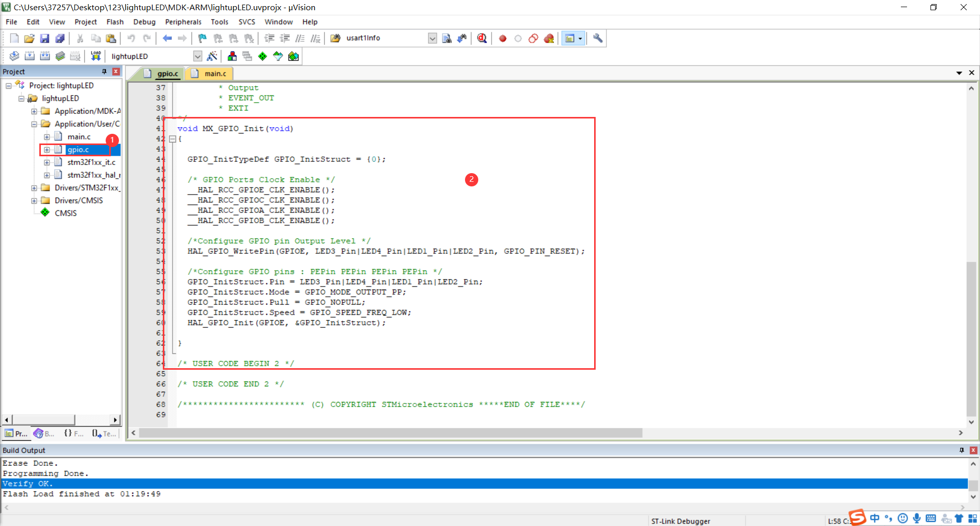
Task: Switch to the Books panel tab
Action: (x=44, y=434)
